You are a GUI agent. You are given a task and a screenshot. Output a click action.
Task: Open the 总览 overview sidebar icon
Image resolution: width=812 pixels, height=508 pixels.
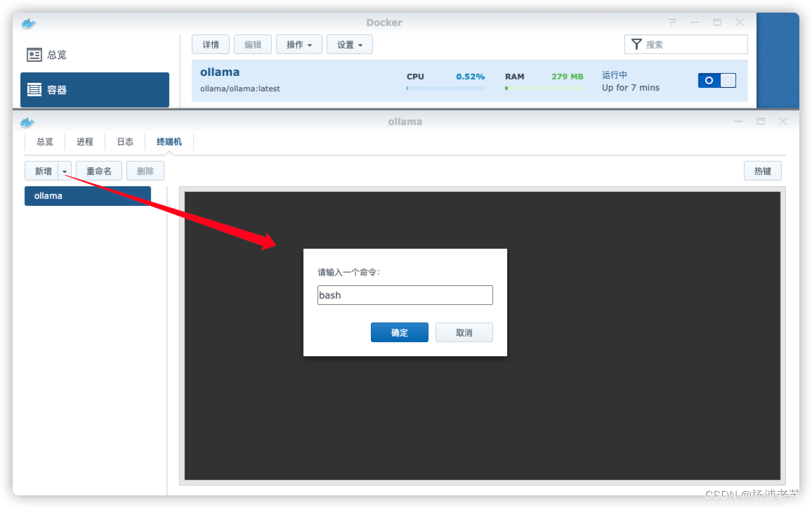click(34, 55)
